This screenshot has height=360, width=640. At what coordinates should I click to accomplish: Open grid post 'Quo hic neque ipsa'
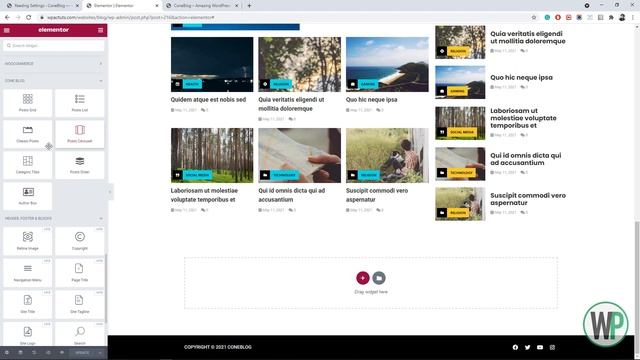pos(371,100)
